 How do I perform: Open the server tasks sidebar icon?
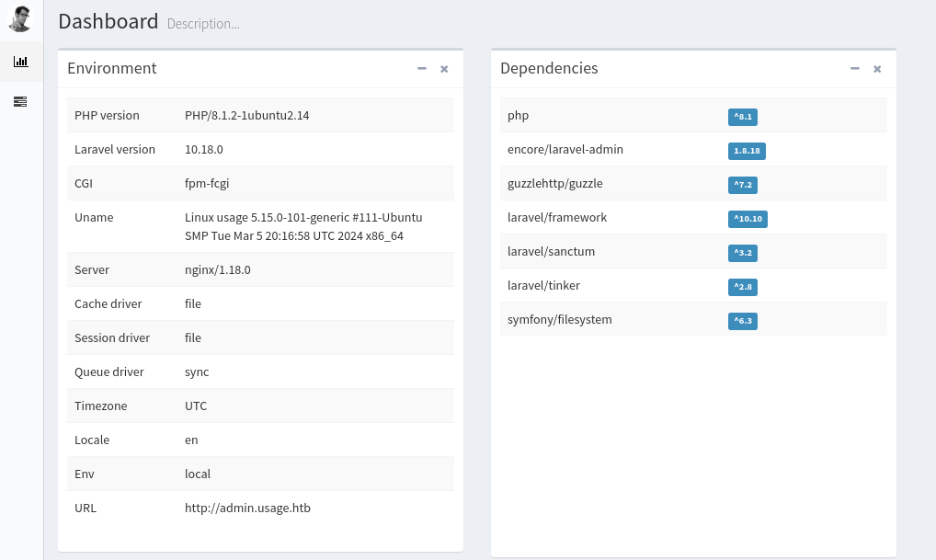20,101
